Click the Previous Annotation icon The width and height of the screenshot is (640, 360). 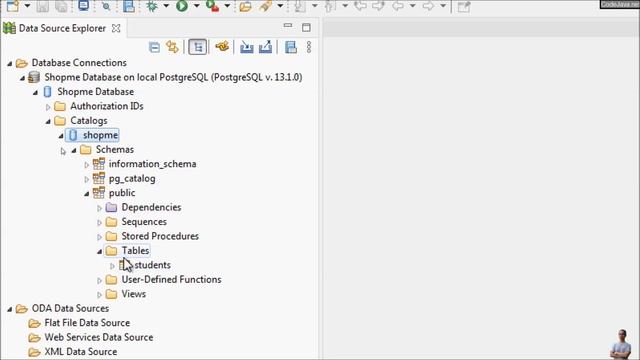pyautogui.click(x=330, y=6)
